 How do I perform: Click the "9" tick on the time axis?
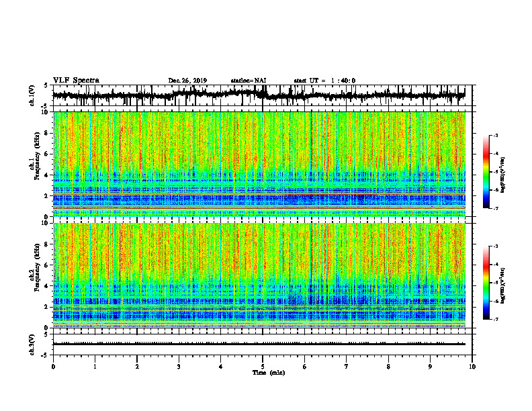point(430,367)
